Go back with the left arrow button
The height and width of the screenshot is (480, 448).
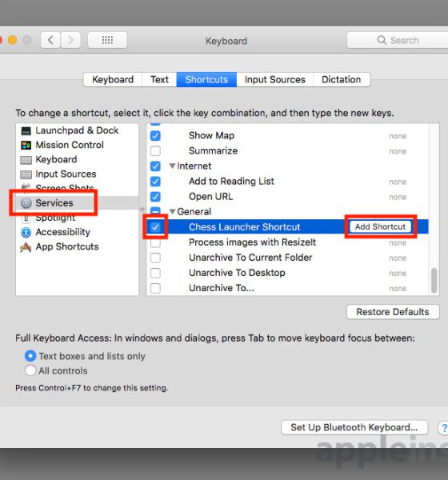(x=50, y=40)
